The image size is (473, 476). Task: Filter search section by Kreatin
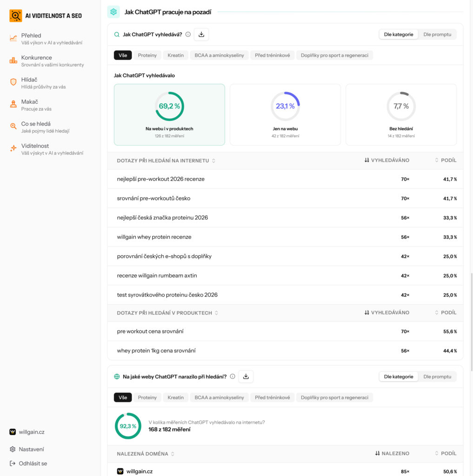(176, 55)
